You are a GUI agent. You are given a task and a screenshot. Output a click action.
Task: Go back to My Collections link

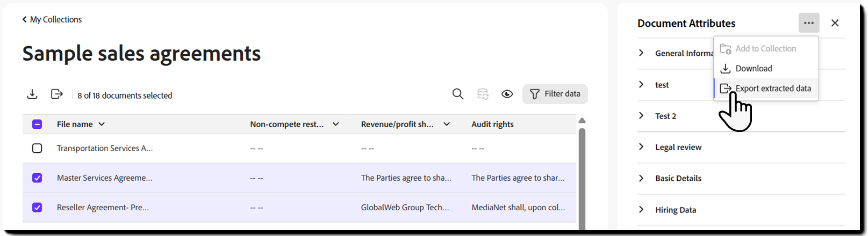pos(56,19)
